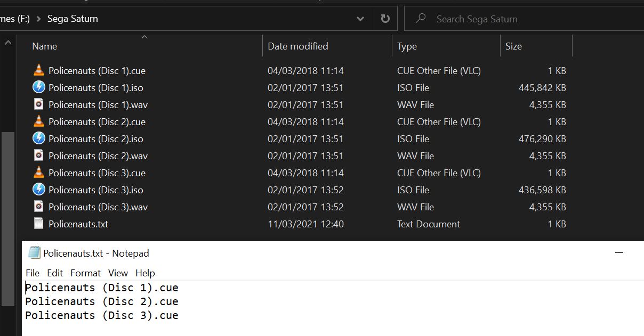Select file name Policenauts (Disc 3).cue

click(x=97, y=173)
